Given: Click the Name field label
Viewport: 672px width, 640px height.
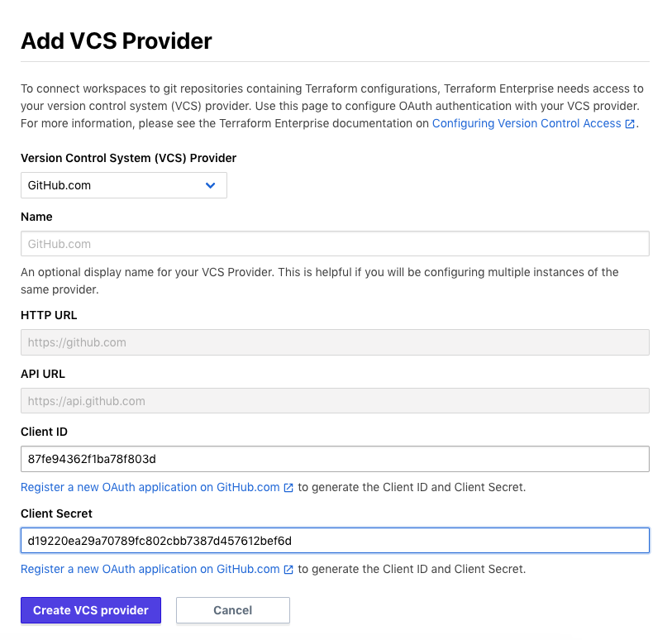Looking at the screenshot, I should point(36,217).
